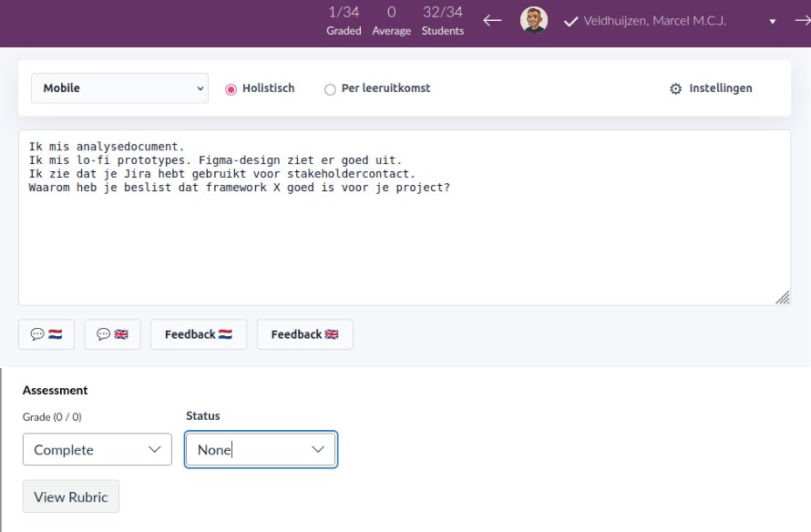Screen dimensions: 811x532
Task: Expand the Complete grade dropdown
Action: [x=98, y=449]
